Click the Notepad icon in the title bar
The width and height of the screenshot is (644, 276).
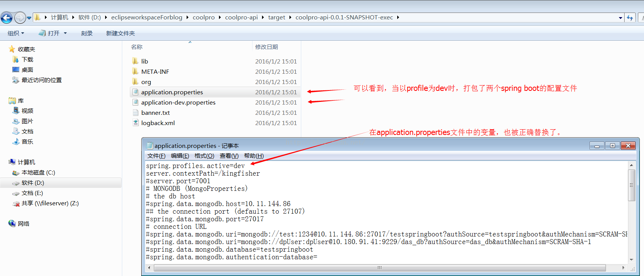point(150,146)
